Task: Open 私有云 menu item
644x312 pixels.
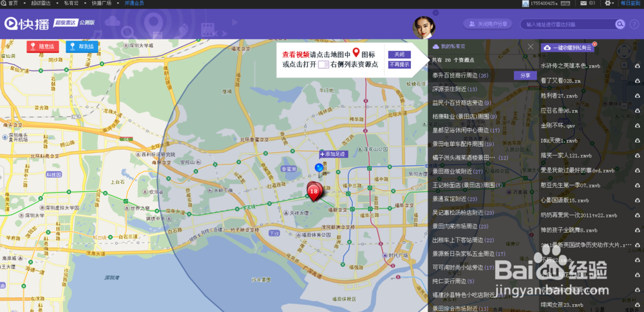Action: (70, 3)
